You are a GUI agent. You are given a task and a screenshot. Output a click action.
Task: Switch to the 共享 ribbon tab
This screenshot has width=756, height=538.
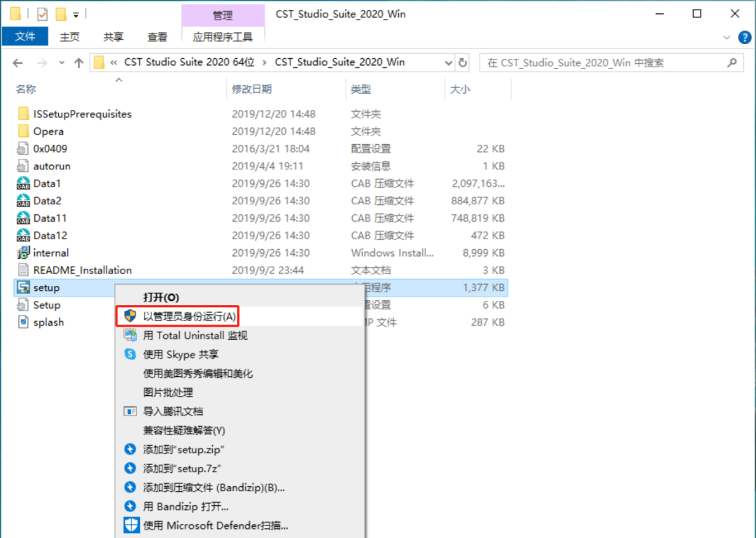[113, 37]
